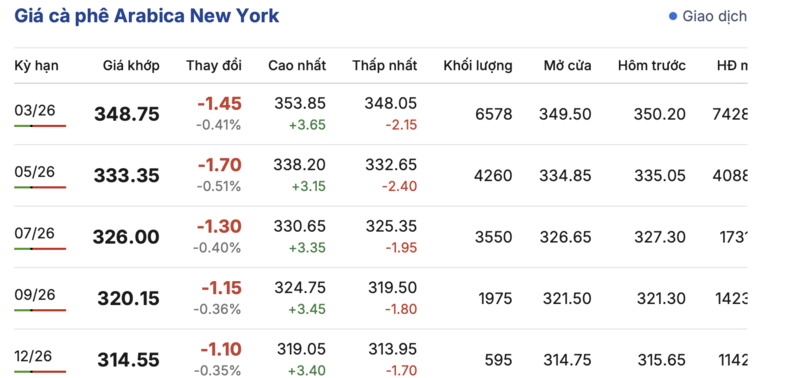Screen dimensions: 789x378
Task: Click the blue Giao dịch status dot
Action: point(673,17)
